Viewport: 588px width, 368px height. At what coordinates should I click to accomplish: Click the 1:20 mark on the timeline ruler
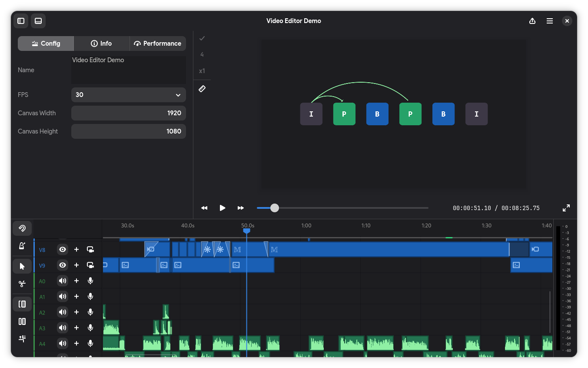(x=426, y=226)
